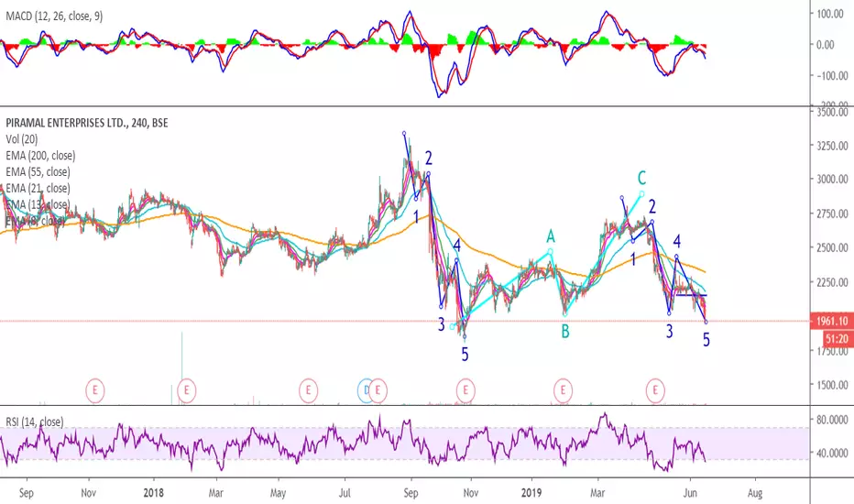Image resolution: width=854 pixels, height=504 pixels.
Task: Click the May label on time axis
Action: tap(278, 493)
